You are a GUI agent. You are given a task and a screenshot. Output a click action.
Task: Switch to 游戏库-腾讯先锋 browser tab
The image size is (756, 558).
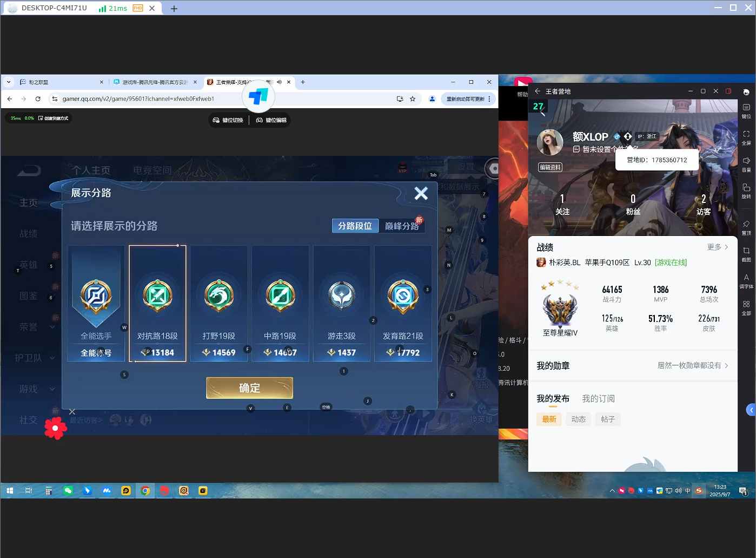[155, 82]
